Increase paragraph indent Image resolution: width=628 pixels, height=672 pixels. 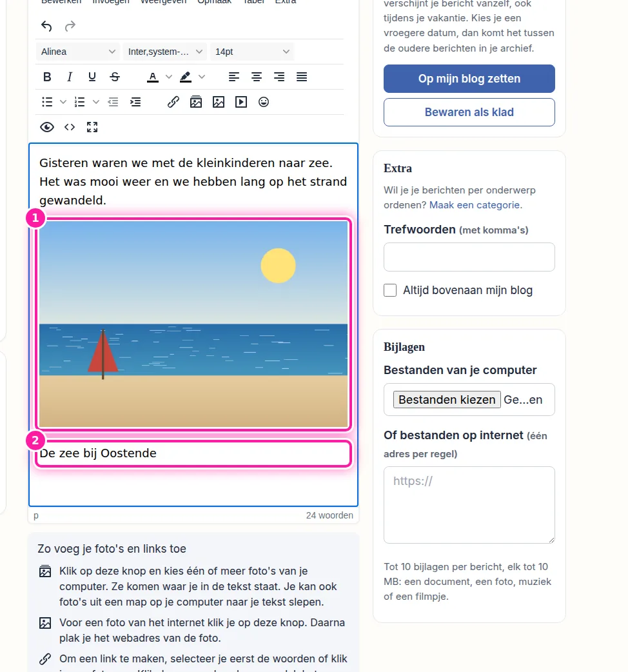135,102
